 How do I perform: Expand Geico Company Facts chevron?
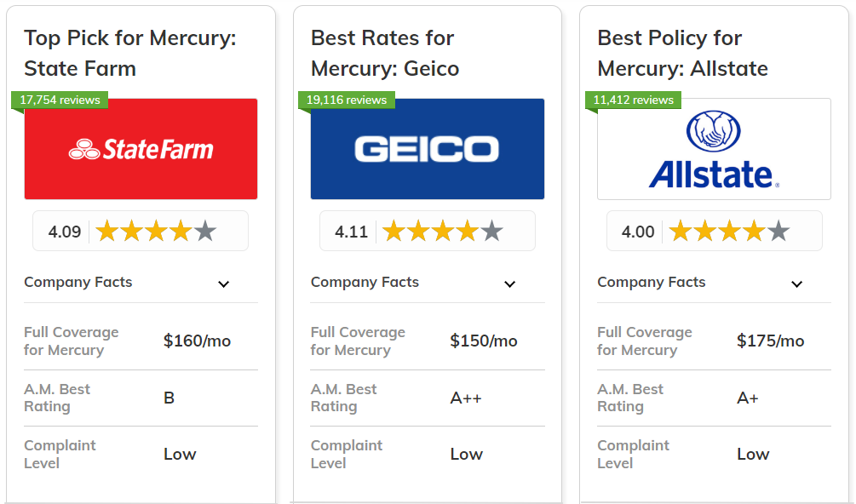pos(509,283)
